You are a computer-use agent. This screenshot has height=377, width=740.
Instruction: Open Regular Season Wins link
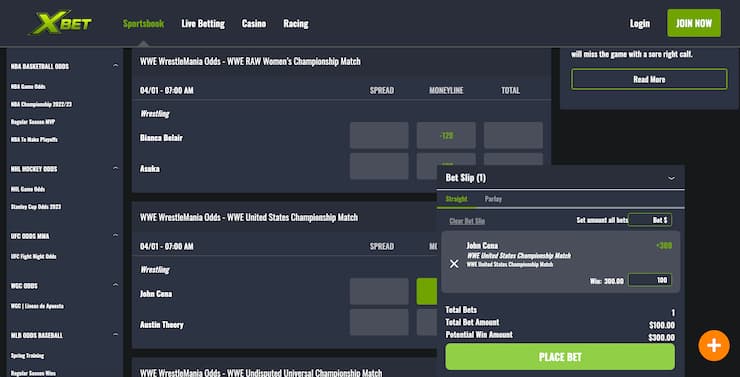33,373
